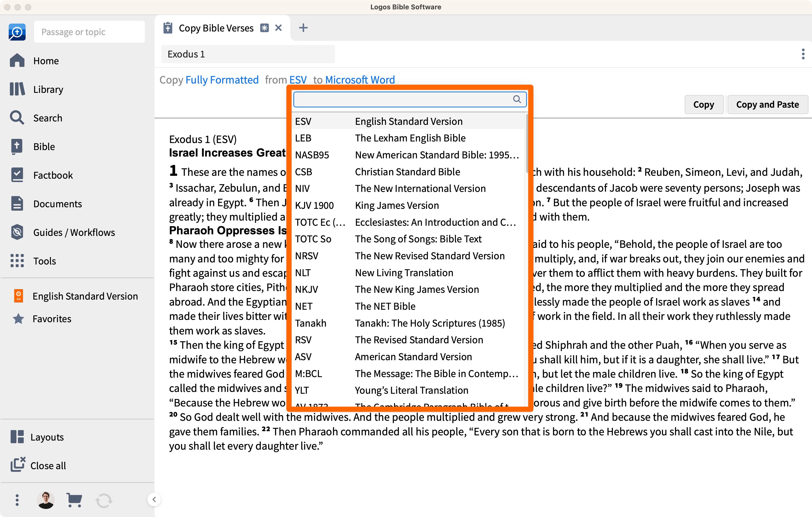Click the Copy Bible Verses clipboard icon

pos(168,28)
